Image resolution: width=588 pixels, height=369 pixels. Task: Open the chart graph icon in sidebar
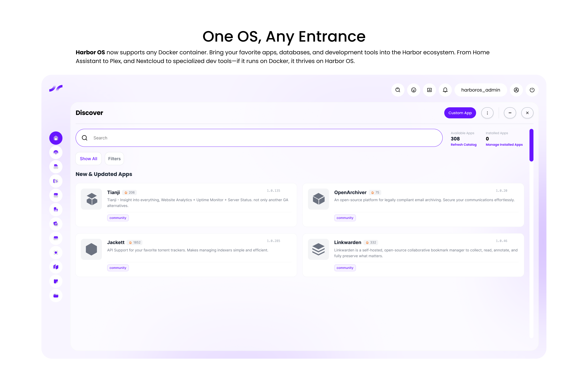56,195
